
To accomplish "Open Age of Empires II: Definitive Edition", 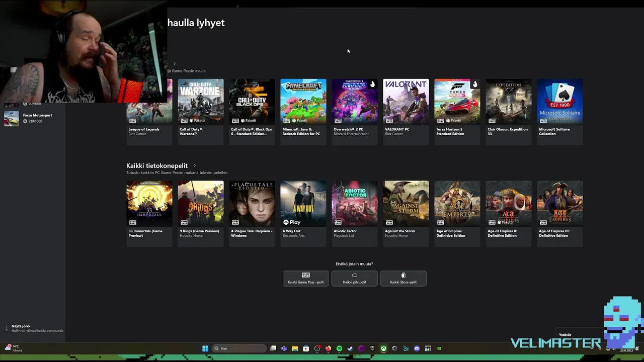I will pyautogui.click(x=509, y=214).
